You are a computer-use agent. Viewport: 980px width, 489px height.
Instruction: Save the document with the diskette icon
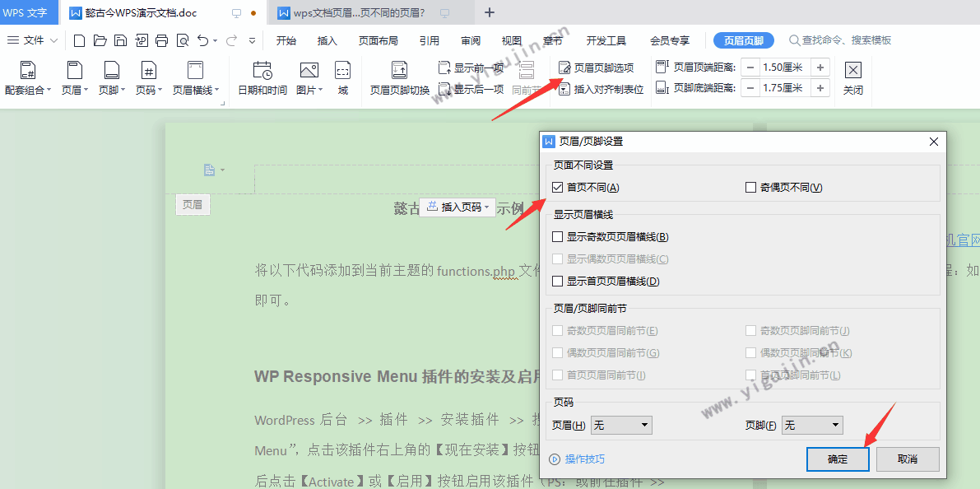coord(121,40)
